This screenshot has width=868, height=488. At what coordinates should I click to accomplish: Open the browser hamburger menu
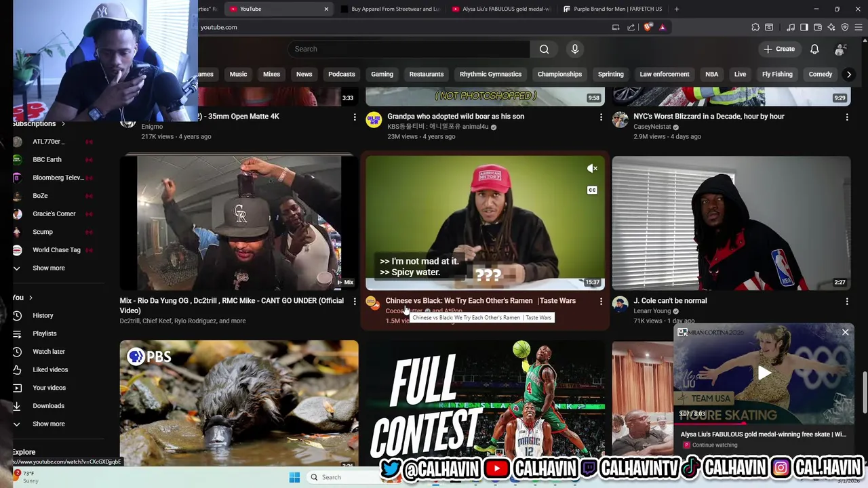pyautogui.click(x=859, y=27)
